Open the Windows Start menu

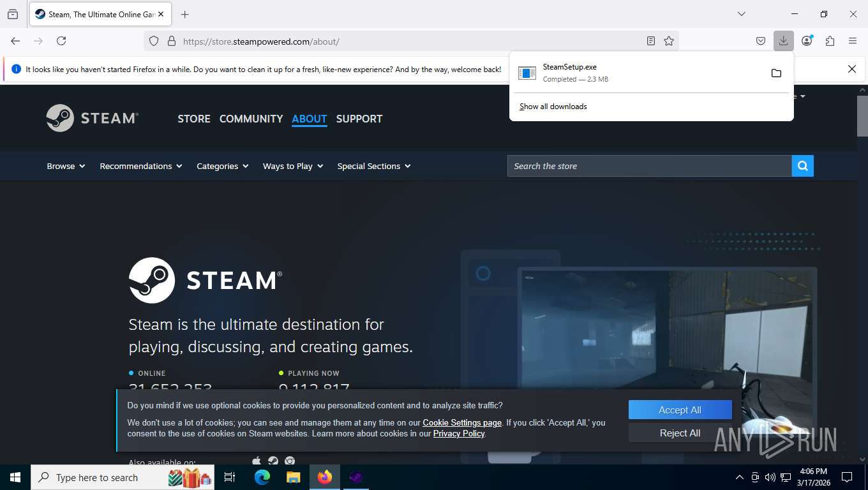click(15, 477)
